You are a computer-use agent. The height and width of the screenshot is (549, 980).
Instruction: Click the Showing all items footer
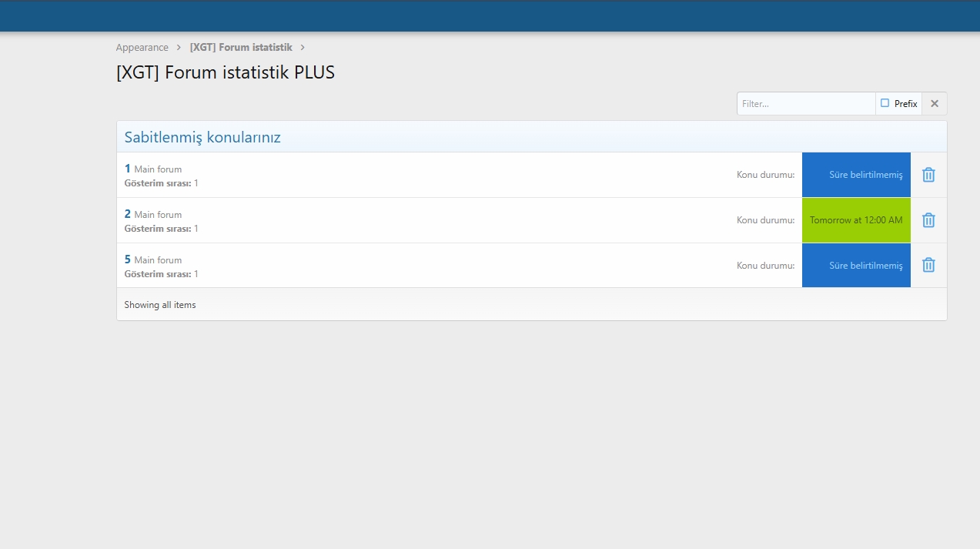click(x=160, y=305)
